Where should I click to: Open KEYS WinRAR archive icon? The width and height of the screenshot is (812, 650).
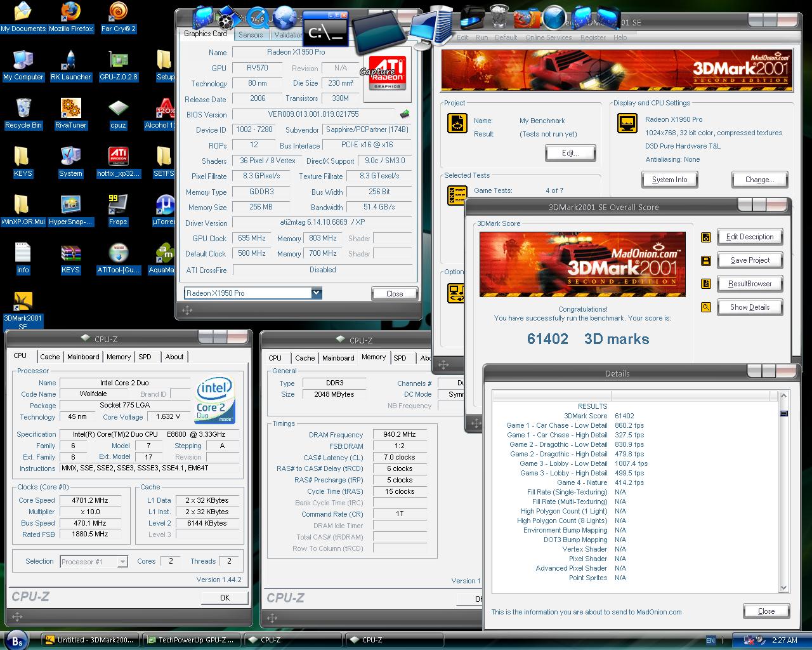(71, 258)
